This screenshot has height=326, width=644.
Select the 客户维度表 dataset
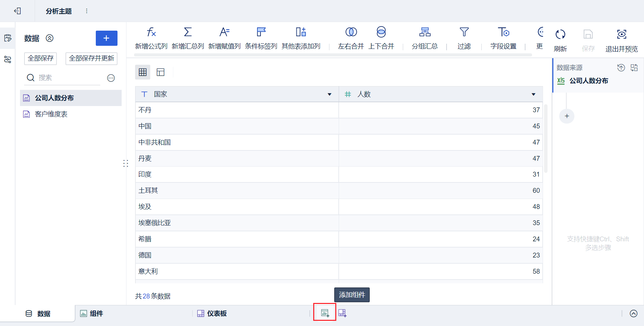71,114
